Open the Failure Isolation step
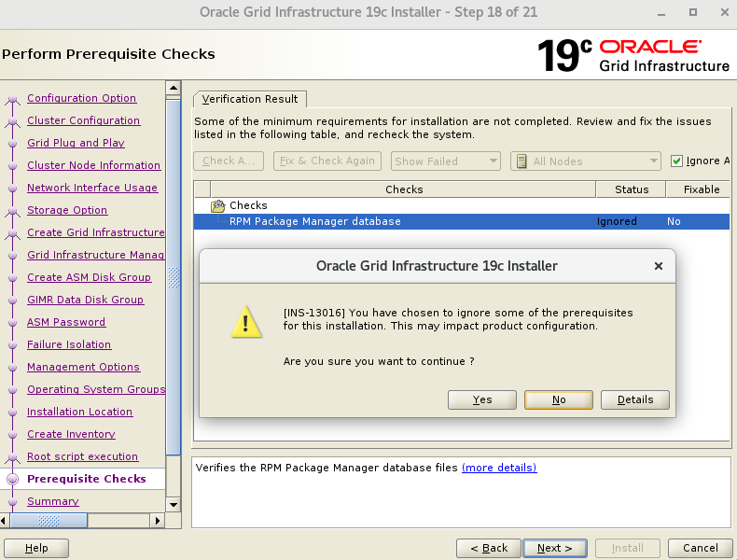Image resolution: width=737 pixels, height=560 pixels. [x=69, y=344]
